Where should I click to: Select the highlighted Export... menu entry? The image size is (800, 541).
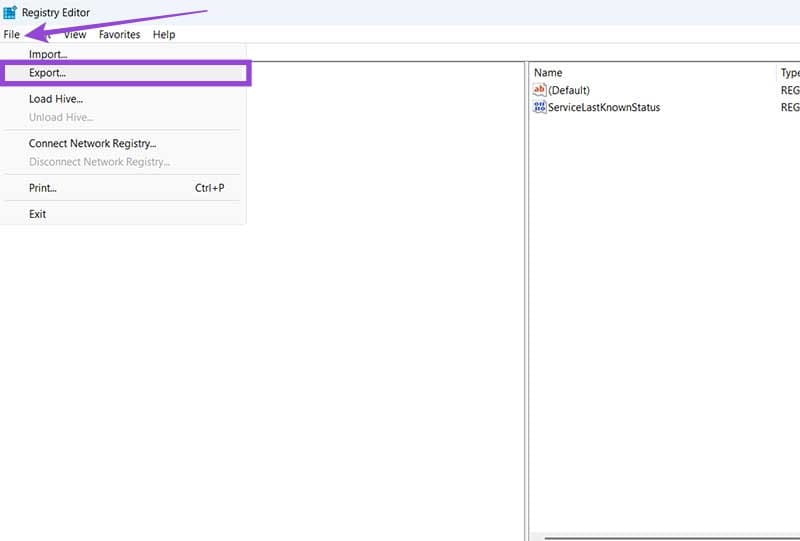click(x=48, y=73)
